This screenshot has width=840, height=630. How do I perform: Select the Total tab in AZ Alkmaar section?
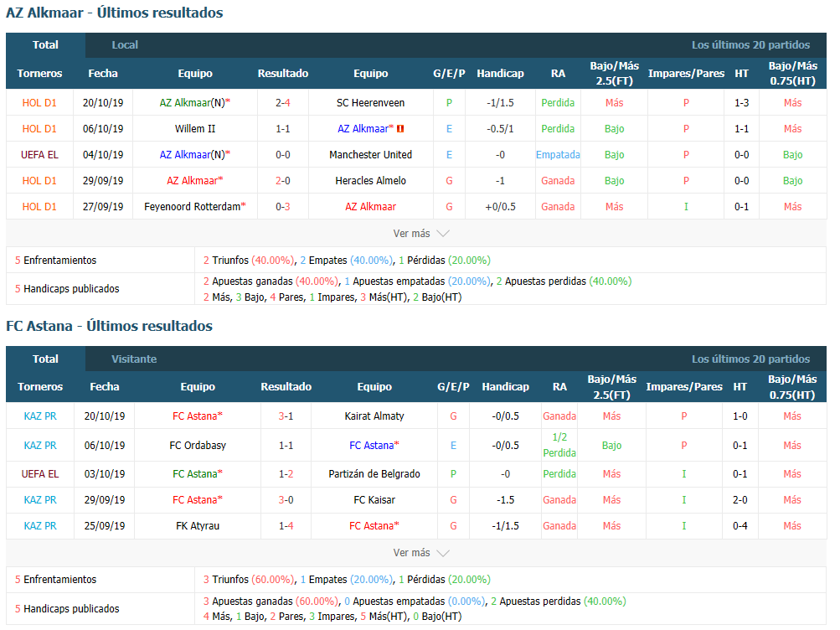[45, 45]
